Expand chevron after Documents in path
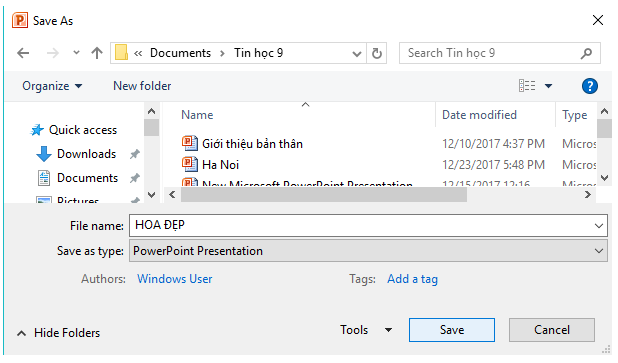This screenshot has width=618, height=363. click(x=223, y=53)
